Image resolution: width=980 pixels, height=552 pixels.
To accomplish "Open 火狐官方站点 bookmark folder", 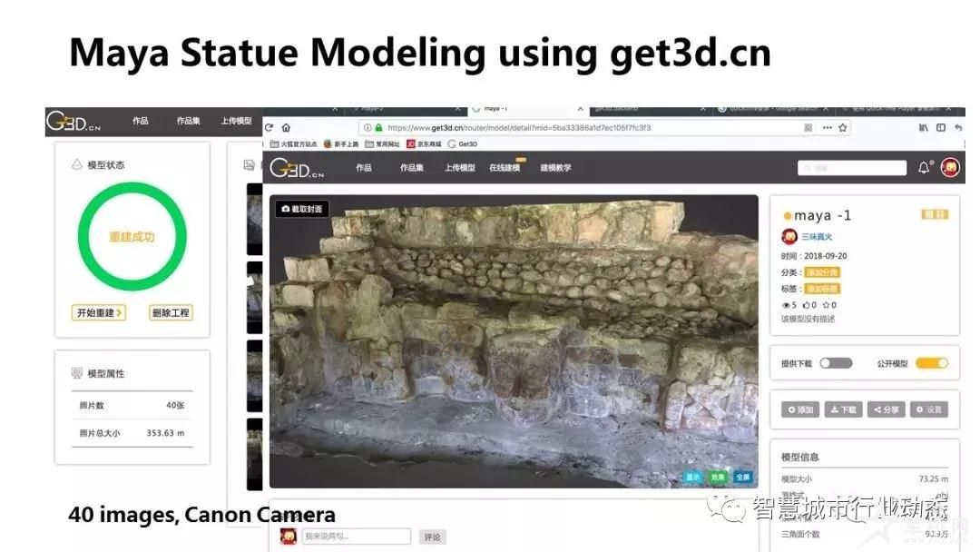I will [294, 143].
